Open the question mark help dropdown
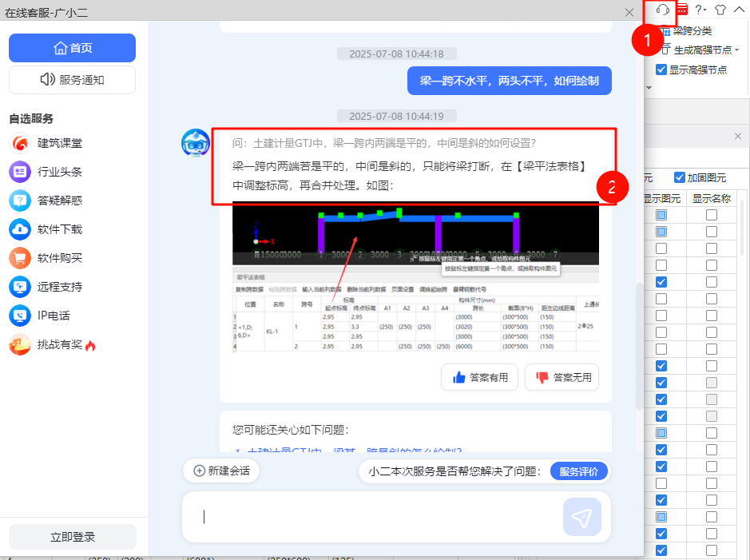The width and height of the screenshot is (750, 560). (x=700, y=10)
